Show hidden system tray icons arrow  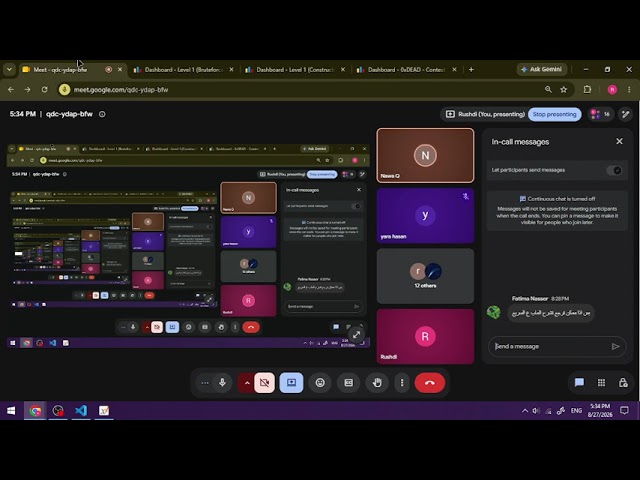(525, 411)
